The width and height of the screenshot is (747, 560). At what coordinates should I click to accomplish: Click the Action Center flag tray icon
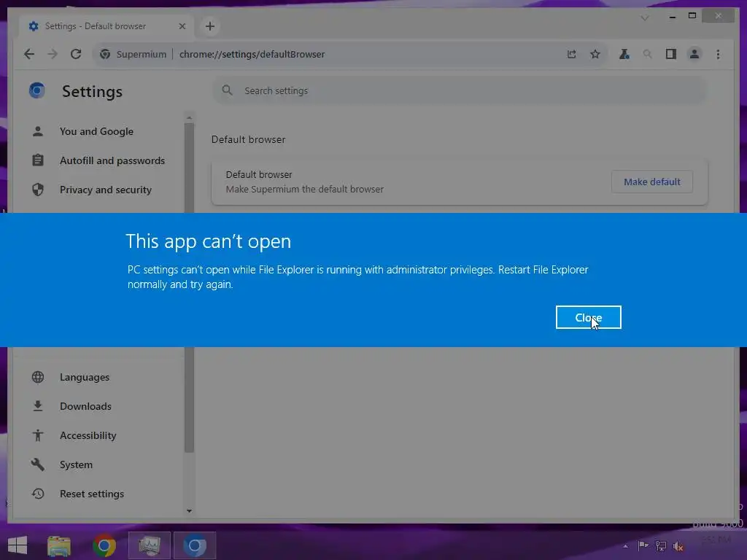click(x=643, y=545)
